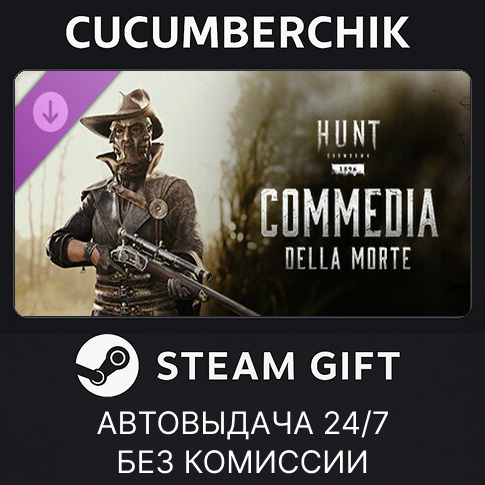Click the Steam logo icon

[107, 365]
